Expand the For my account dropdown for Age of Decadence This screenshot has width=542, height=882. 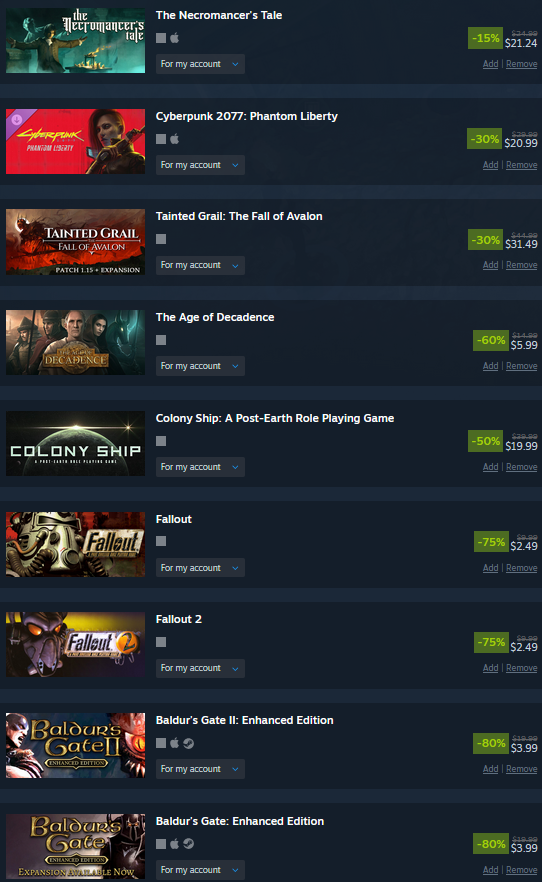(200, 366)
